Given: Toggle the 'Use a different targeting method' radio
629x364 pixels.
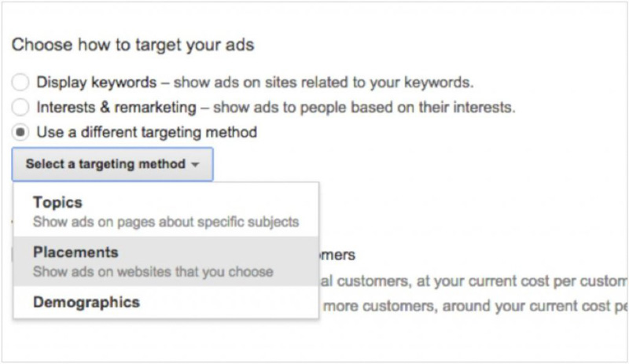Looking at the screenshot, I should point(21,132).
